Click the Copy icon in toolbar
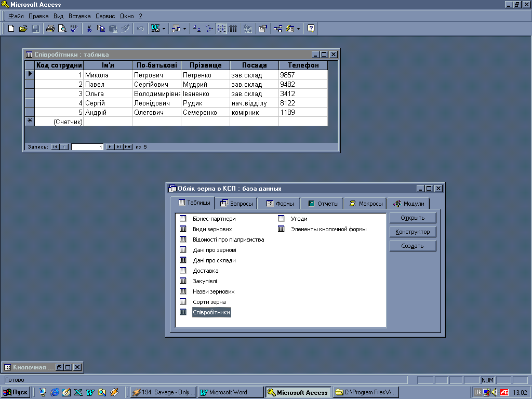532x399 pixels. tap(101, 29)
